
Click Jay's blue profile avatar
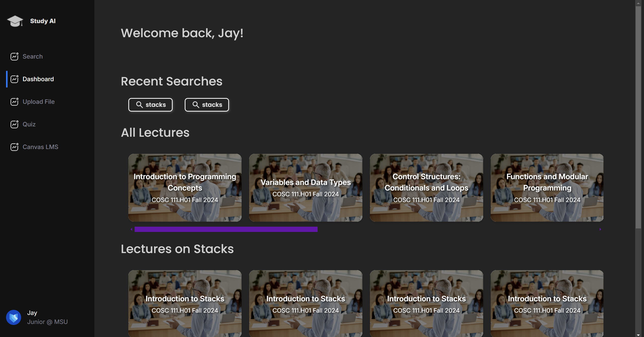coord(14,317)
